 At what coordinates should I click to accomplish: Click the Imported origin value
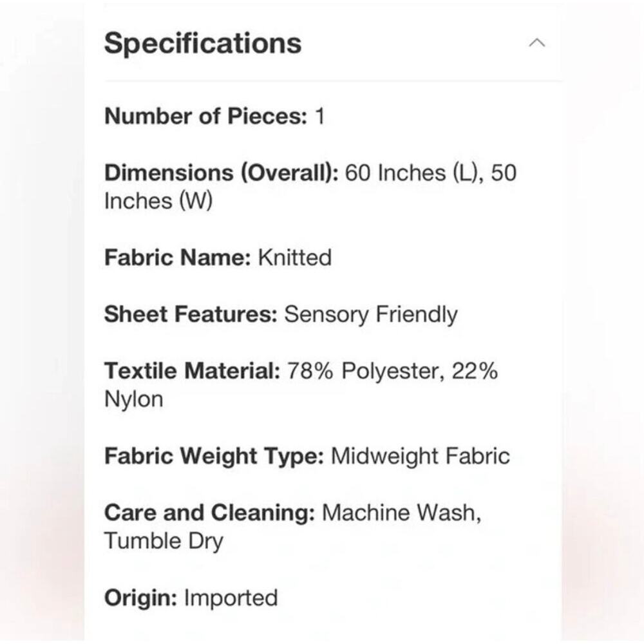[231, 598]
